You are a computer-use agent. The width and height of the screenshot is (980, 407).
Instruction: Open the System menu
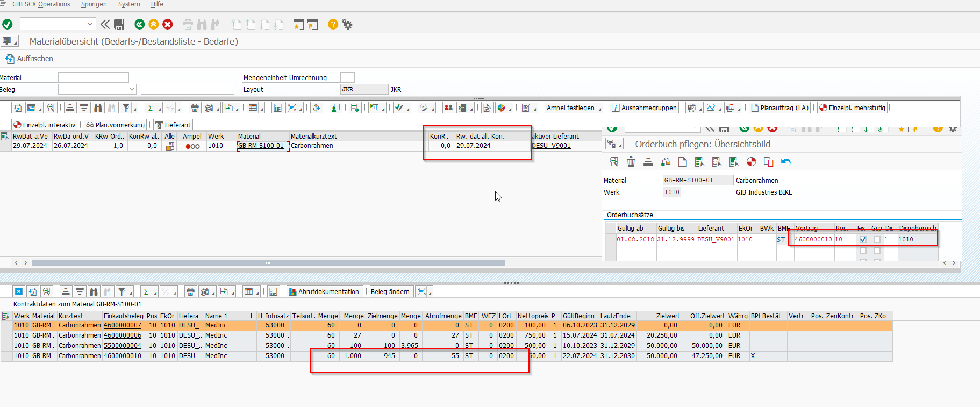[x=129, y=4]
